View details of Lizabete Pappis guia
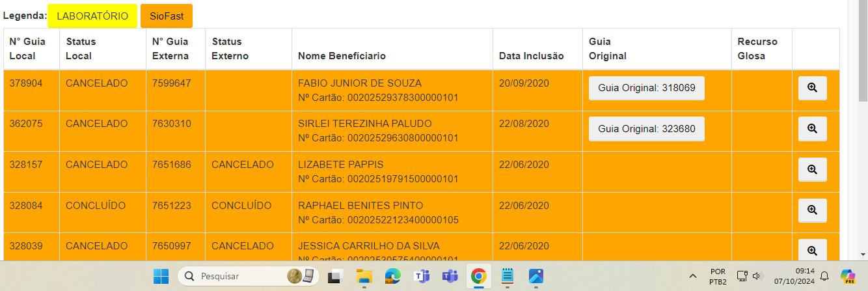Screen dimensions: 868x291 [x=812, y=169]
